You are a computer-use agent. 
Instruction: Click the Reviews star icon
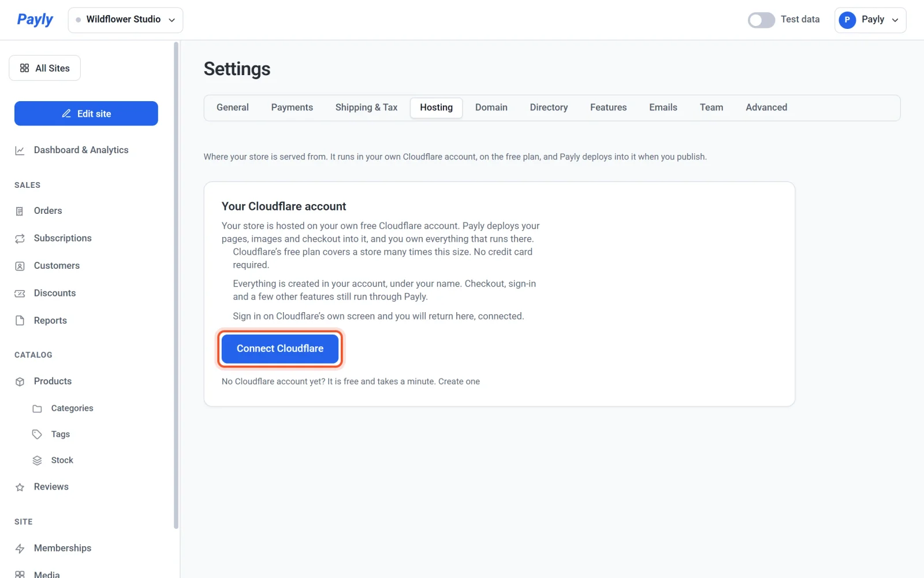pos(20,487)
